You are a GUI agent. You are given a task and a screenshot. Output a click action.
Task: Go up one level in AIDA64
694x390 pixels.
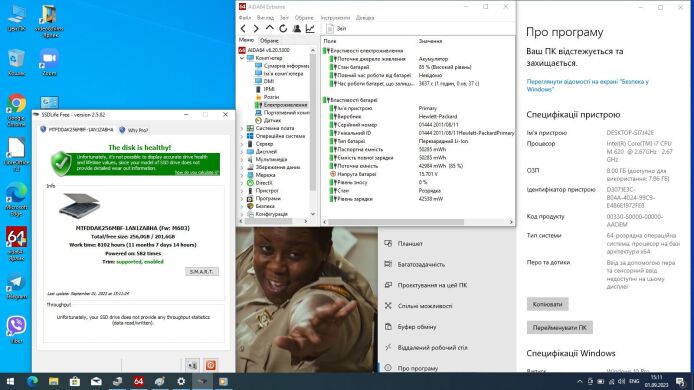270,28
